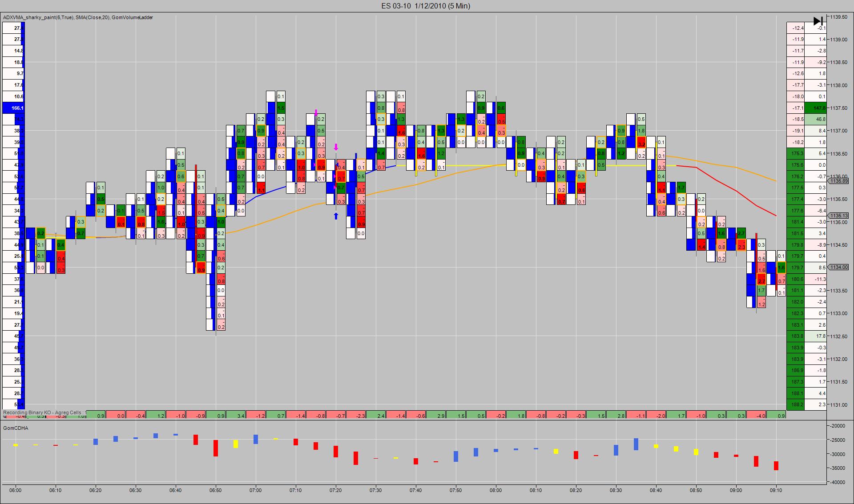Click the 06:50 time axis label
Viewport: 854px width, 504px height.
(x=216, y=490)
